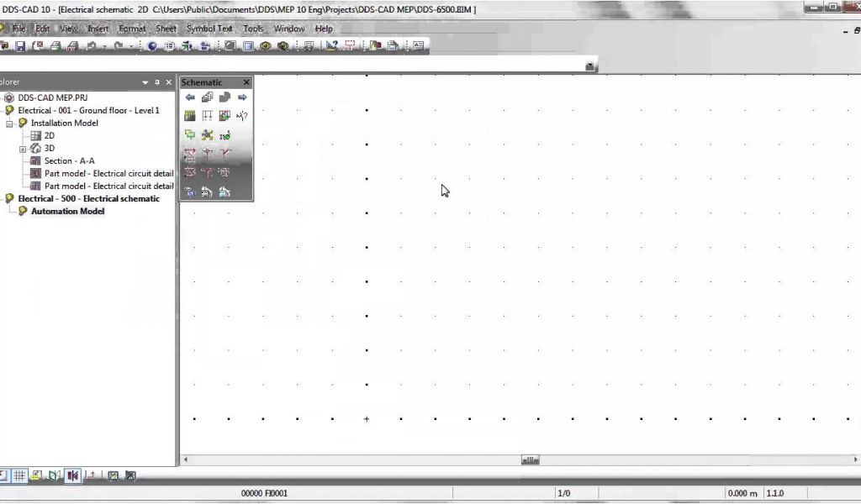Select the Automation Model tree entry
861x504 pixels.
tap(67, 212)
